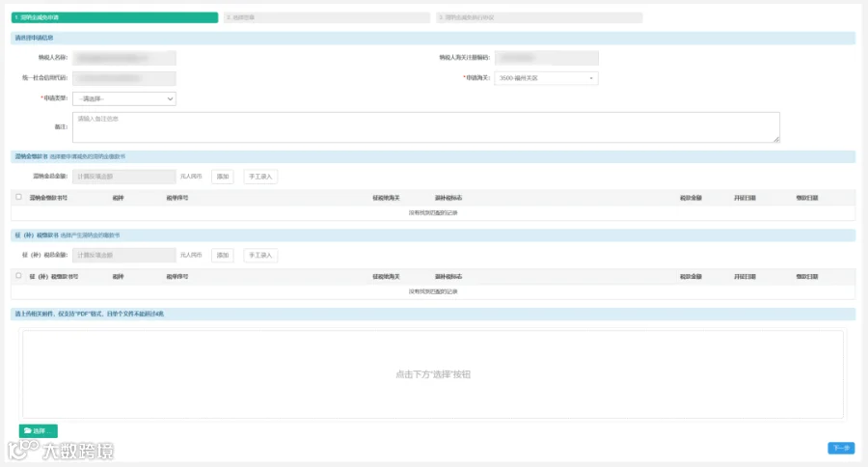Tick select-all checkbox of 滞纳金缴款书号 table
This screenshot has width=868, height=467.
(x=19, y=197)
